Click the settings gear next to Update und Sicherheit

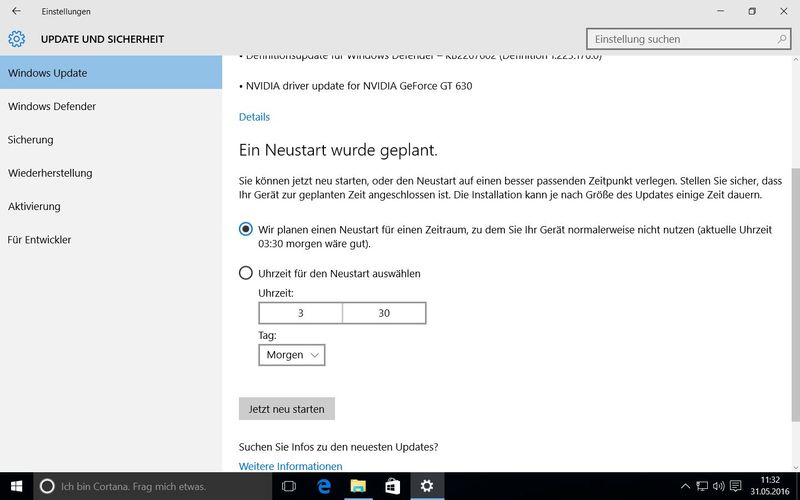16,39
